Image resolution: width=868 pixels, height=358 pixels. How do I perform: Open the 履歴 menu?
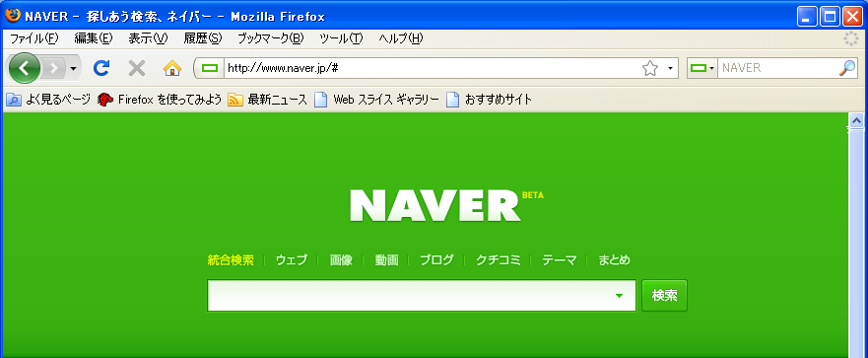(203, 38)
